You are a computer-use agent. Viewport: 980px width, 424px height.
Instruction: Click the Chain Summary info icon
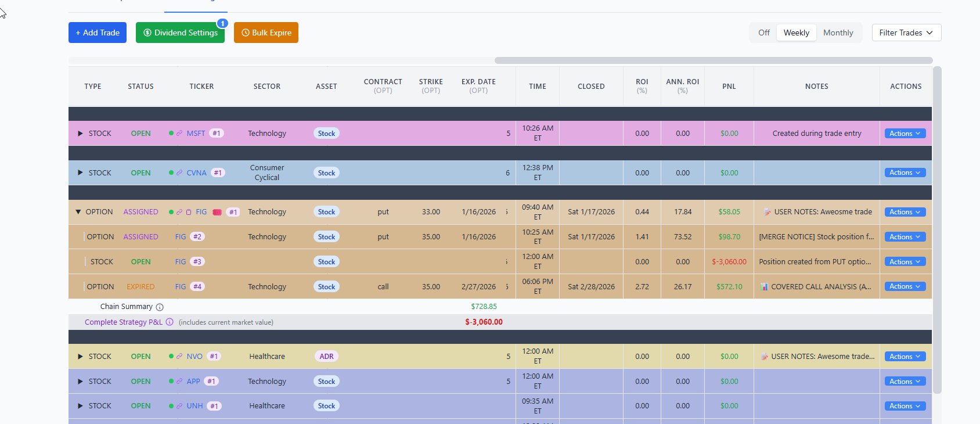click(160, 307)
